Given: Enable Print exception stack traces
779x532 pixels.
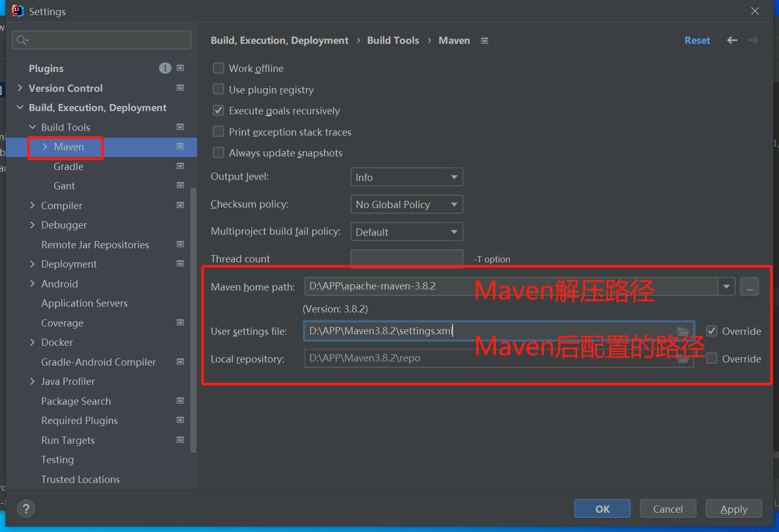Looking at the screenshot, I should click(218, 132).
